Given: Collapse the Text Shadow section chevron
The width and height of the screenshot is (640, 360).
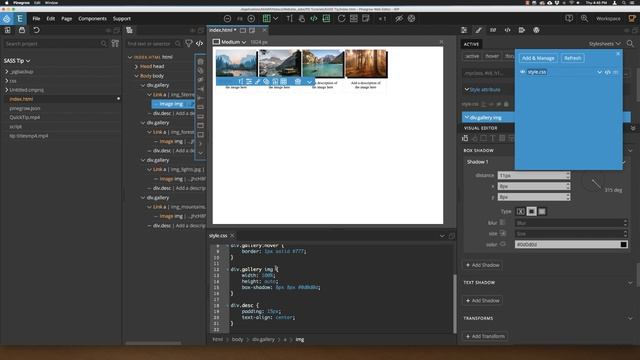Looking at the screenshot, I should pos(630,283).
